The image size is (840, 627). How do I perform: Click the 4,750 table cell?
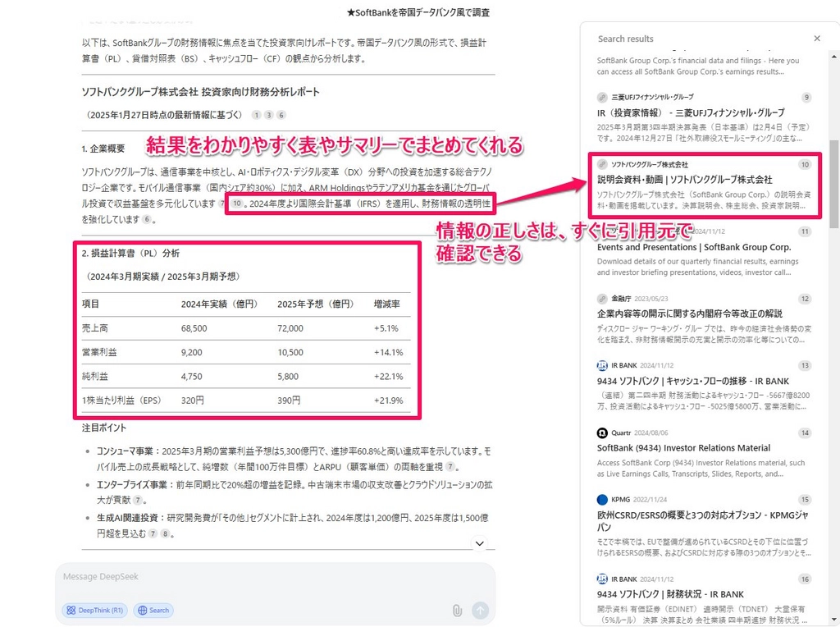coord(192,376)
